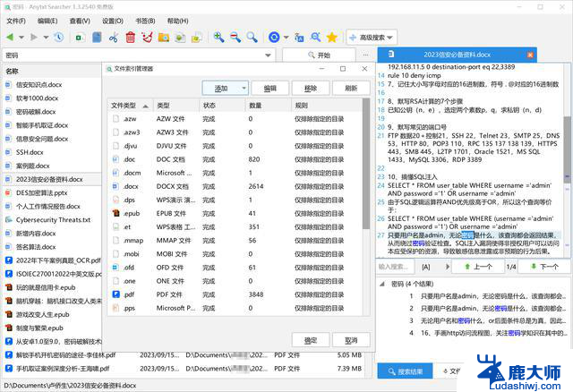Zoom out with the minus magnifier
Screen dimensions: 573x392
235,37
